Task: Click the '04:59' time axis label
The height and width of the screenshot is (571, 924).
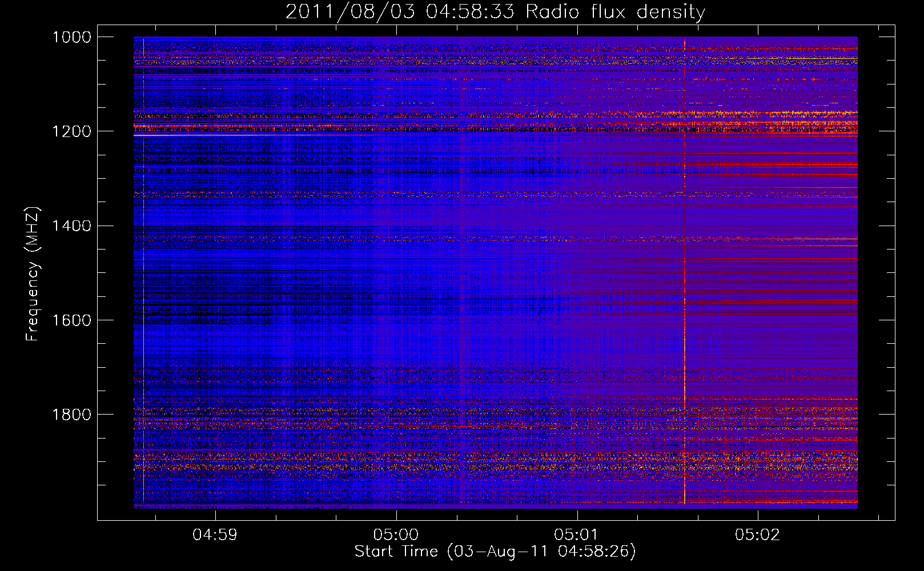Action: 215,535
